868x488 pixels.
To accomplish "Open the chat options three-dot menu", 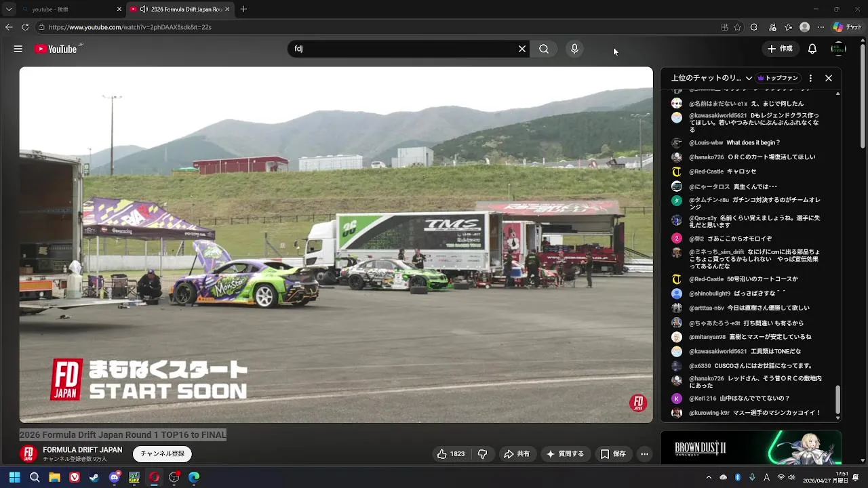I will (810, 78).
